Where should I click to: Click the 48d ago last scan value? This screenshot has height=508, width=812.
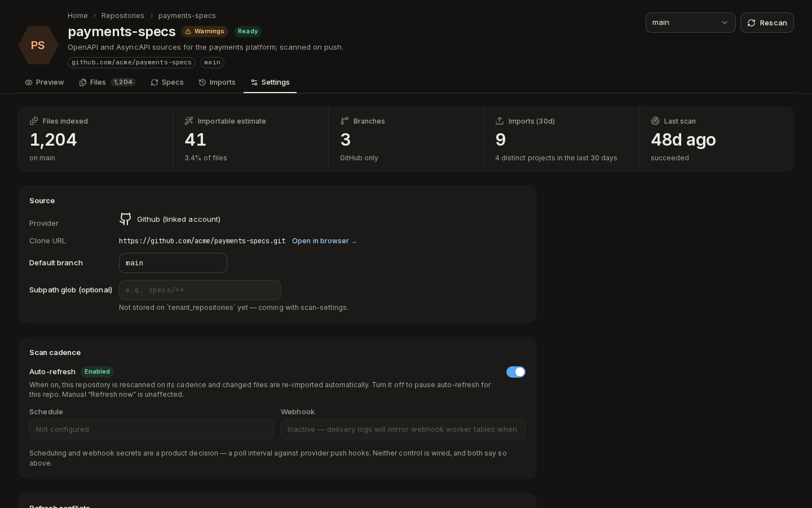click(683, 139)
